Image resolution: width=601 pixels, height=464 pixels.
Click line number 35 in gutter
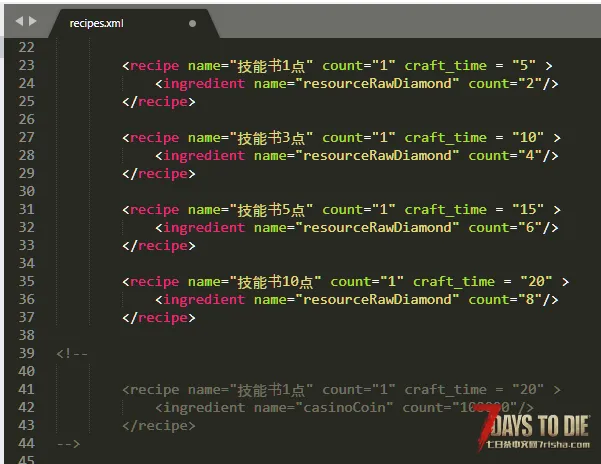[x=26, y=281]
